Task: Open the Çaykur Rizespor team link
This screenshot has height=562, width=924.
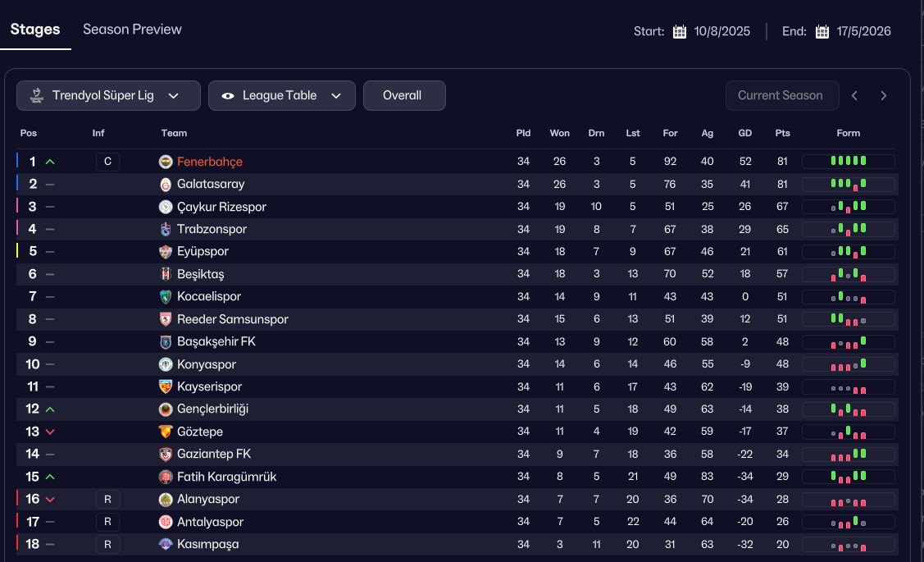Action: 221,207
